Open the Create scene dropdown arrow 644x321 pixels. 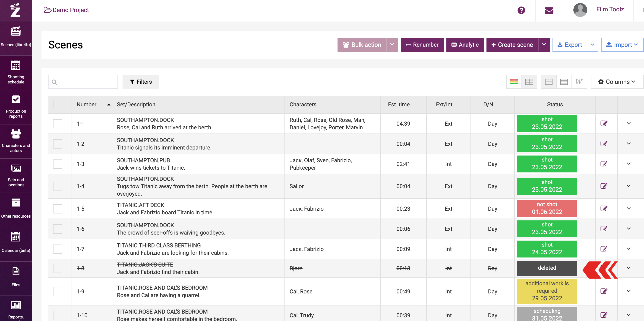tap(543, 45)
